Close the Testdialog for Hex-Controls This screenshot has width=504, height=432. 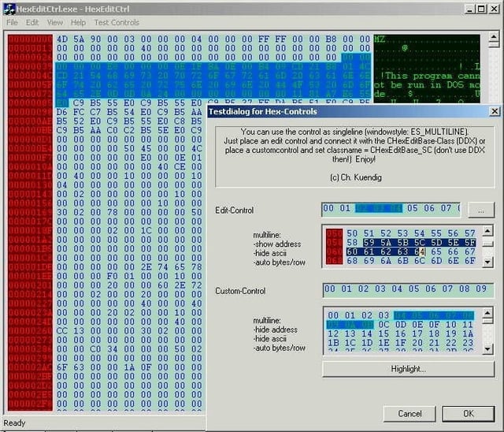point(495,111)
